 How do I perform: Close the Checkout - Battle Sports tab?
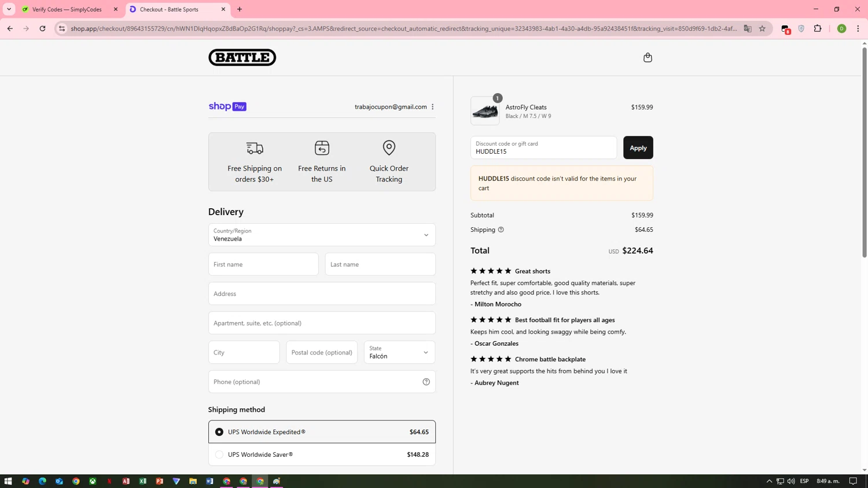pyautogui.click(x=223, y=9)
